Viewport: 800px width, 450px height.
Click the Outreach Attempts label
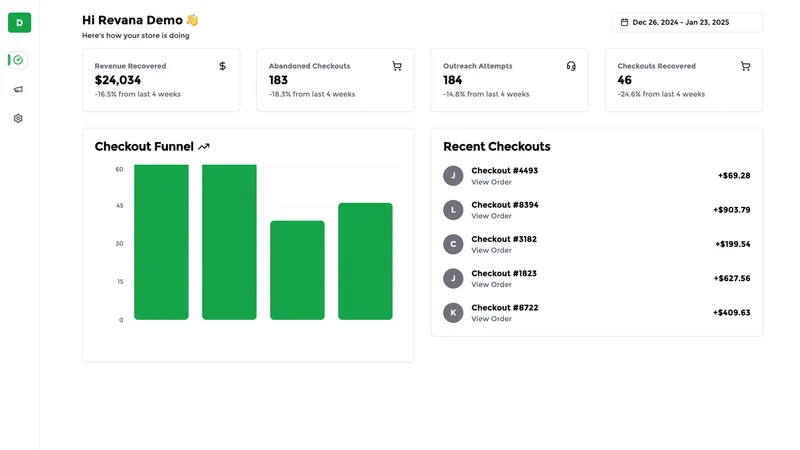478,66
